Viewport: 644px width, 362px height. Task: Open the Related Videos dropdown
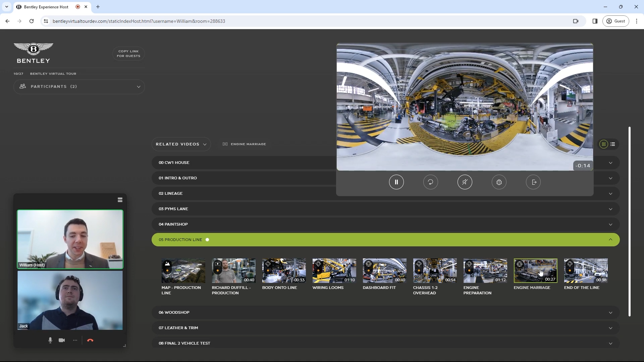coord(181,144)
